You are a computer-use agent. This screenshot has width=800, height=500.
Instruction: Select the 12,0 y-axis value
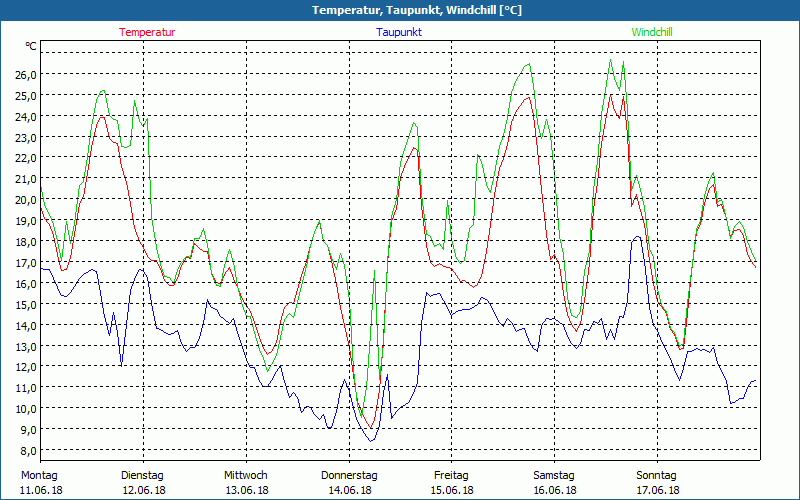[26, 366]
